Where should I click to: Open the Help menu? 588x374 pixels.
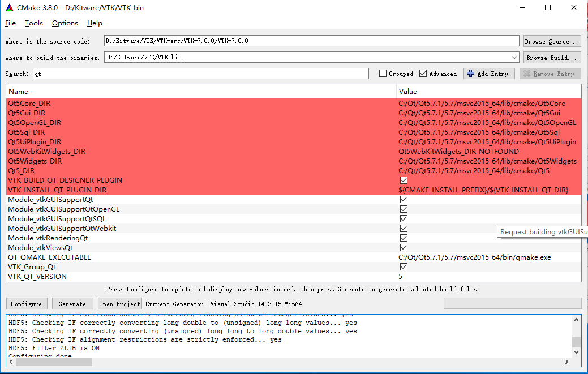tap(95, 23)
